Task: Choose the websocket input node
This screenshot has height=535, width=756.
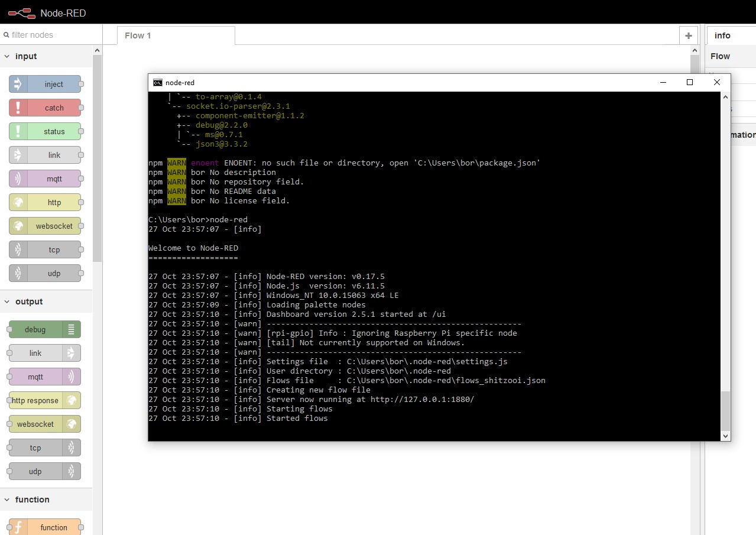Action: pos(45,226)
